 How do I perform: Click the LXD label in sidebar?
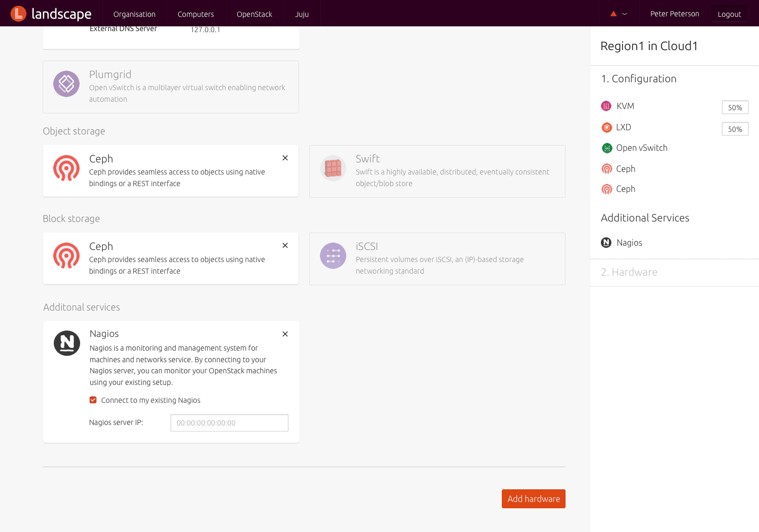[x=624, y=128]
